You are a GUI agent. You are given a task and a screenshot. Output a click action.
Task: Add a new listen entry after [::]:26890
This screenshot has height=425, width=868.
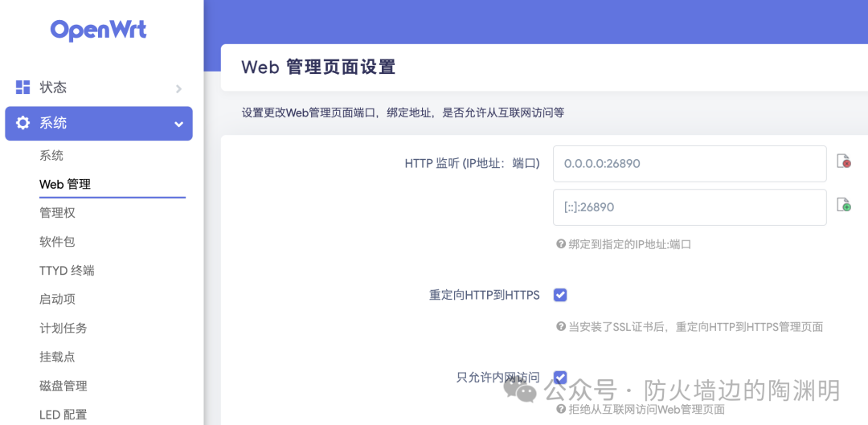pos(844,205)
